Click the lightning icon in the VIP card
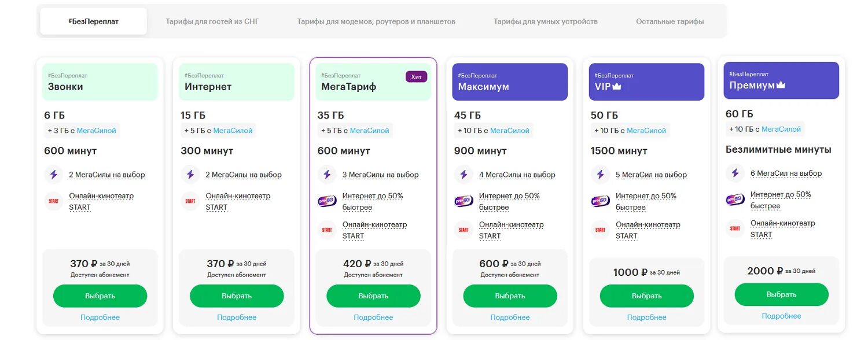This screenshot has height=340, width=868. (600, 174)
